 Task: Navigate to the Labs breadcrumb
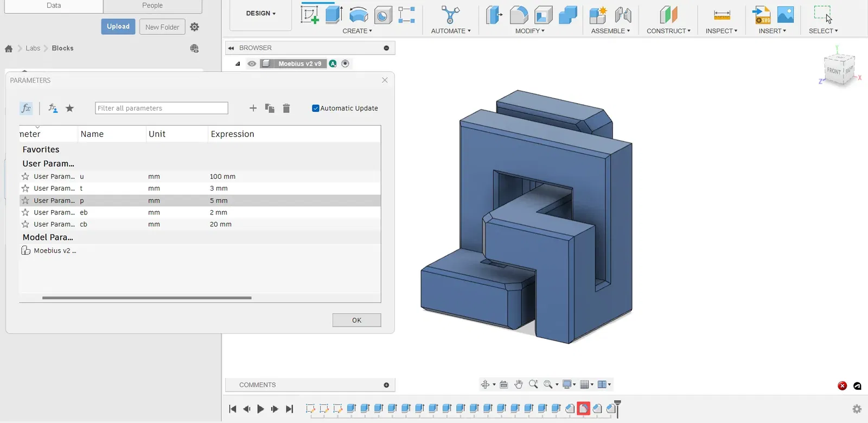tap(33, 48)
